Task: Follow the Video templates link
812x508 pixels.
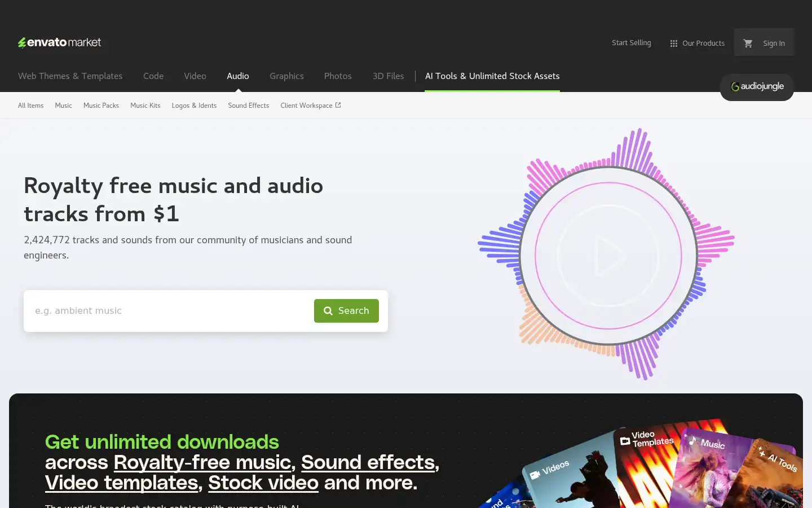Action: tap(122, 483)
